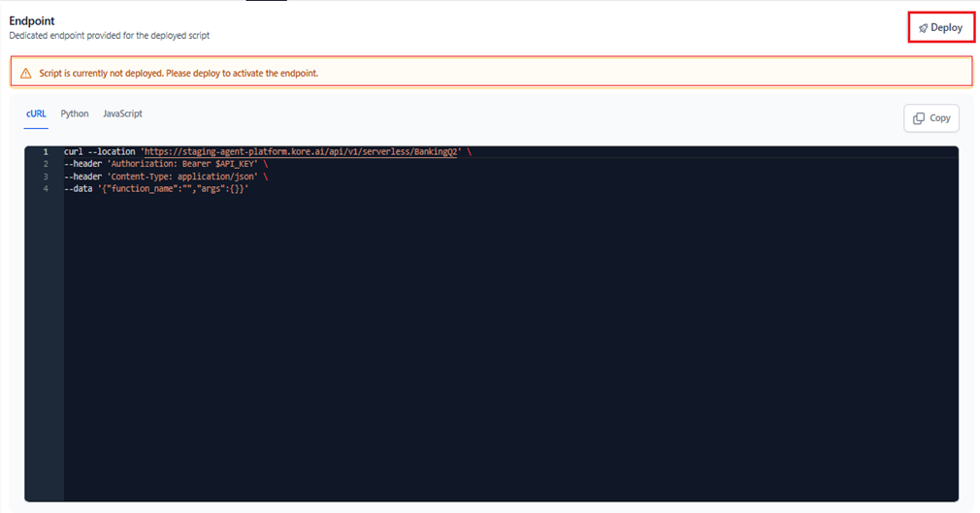Click the Deploy button
980x513 pixels.
click(x=940, y=27)
